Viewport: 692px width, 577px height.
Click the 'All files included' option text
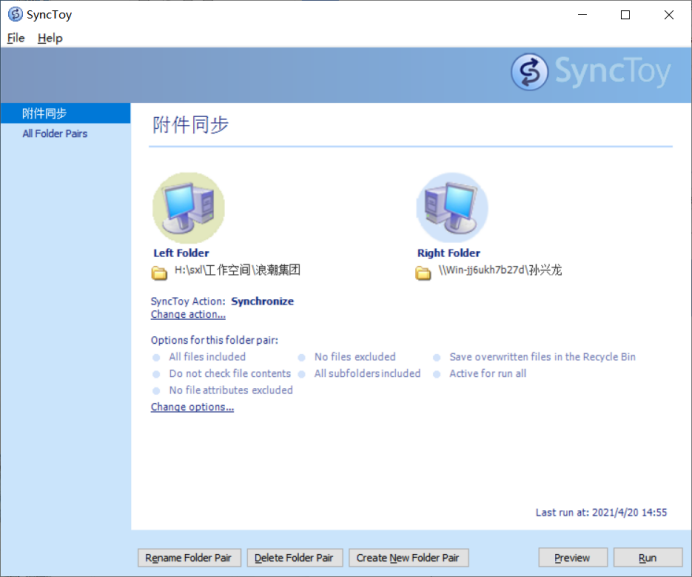tap(207, 357)
